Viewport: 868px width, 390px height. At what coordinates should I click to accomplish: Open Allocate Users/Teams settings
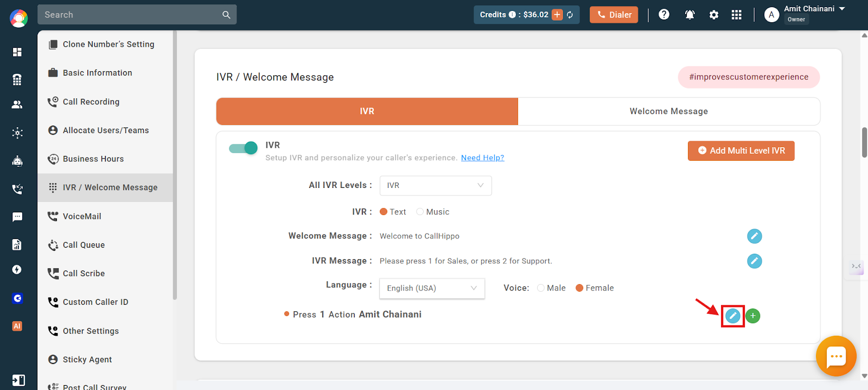click(105, 130)
